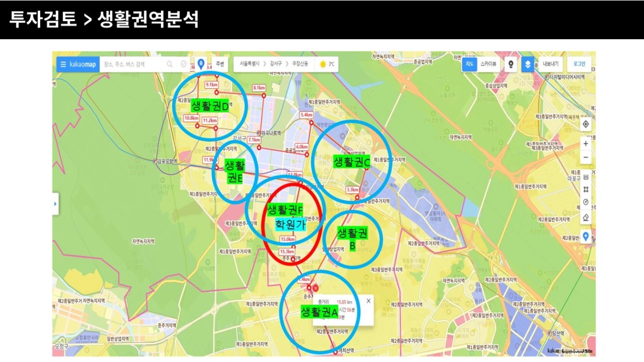This screenshot has width=644, height=362.
Task: Expand the left side panel arrow
Action: [x=55, y=204]
